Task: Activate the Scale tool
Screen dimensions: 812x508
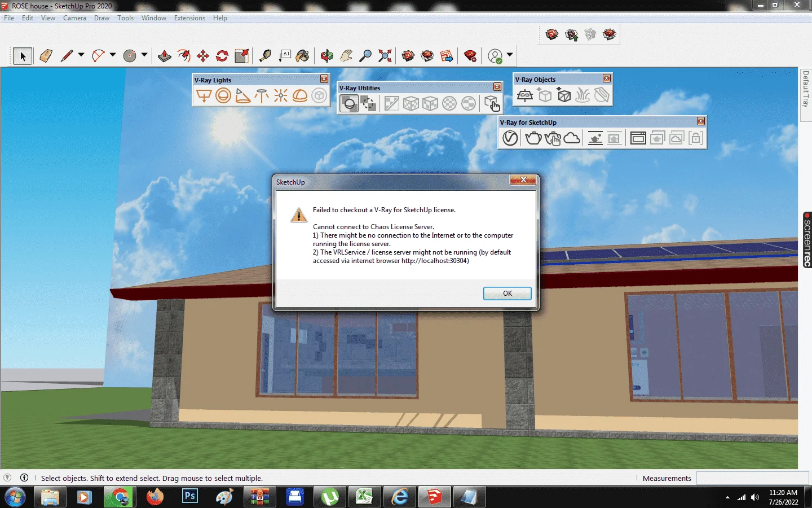Action: [242, 55]
